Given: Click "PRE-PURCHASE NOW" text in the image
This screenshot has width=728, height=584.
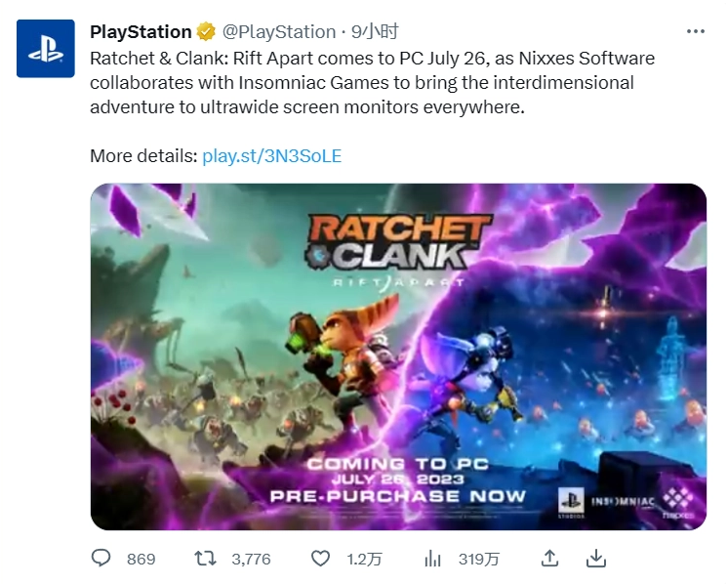Looking at the screenshot, I should (x=397, y=496).
